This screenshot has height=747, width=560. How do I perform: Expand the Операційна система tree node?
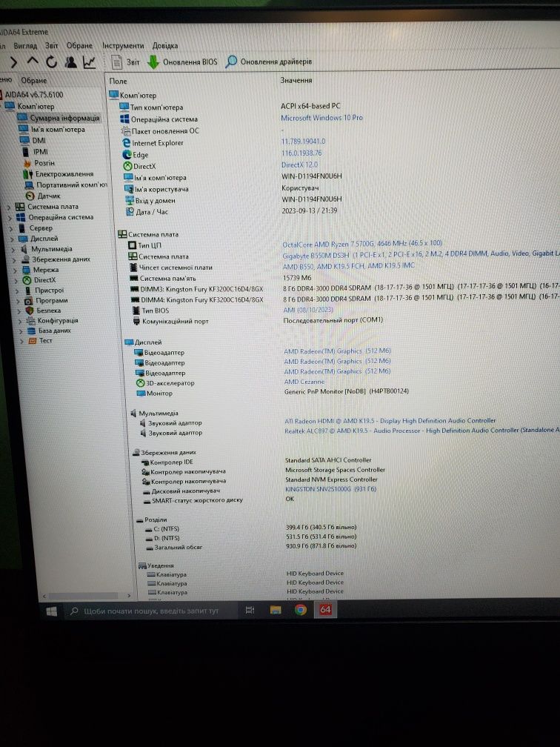click(x=10, y=218)
